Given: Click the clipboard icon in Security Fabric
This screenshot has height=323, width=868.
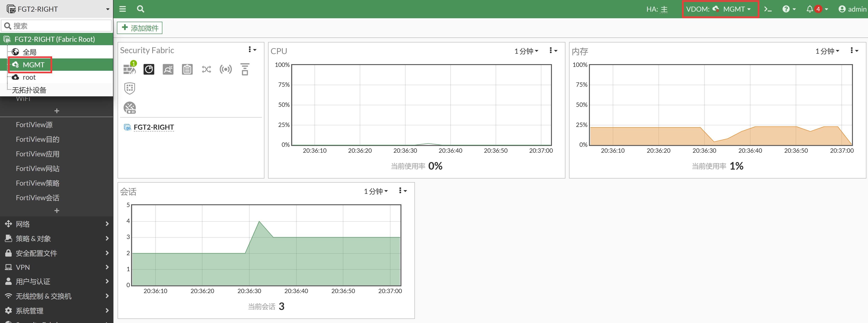Looking at the screenshot, I should (x=187, y=69).
